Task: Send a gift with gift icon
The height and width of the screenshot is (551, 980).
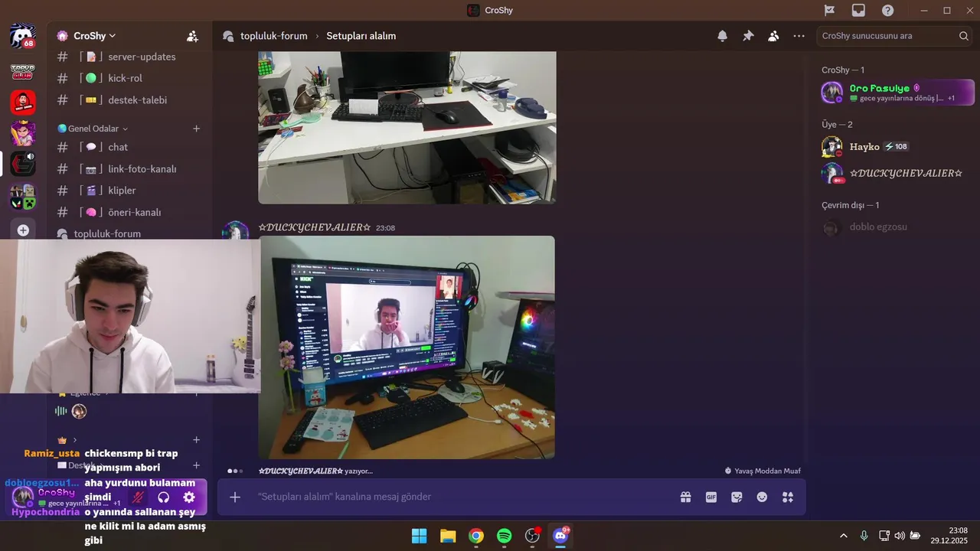Action: [685, 497]
